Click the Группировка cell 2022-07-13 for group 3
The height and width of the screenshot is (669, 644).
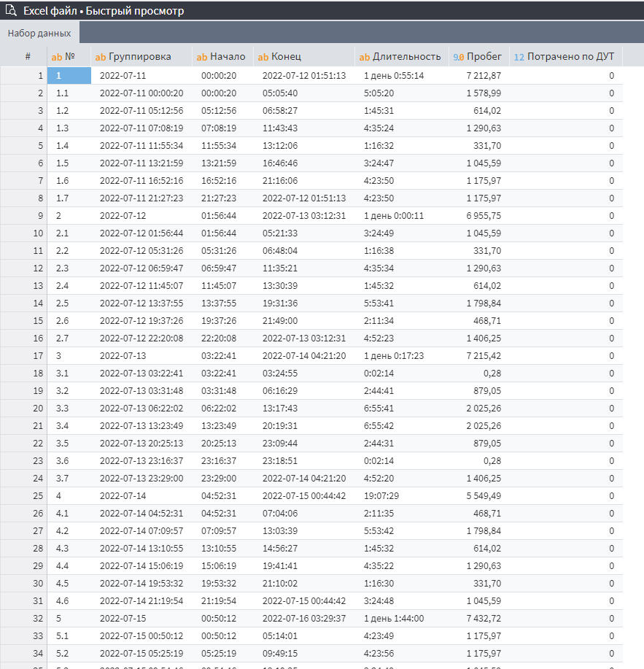(x=123, y=355)
